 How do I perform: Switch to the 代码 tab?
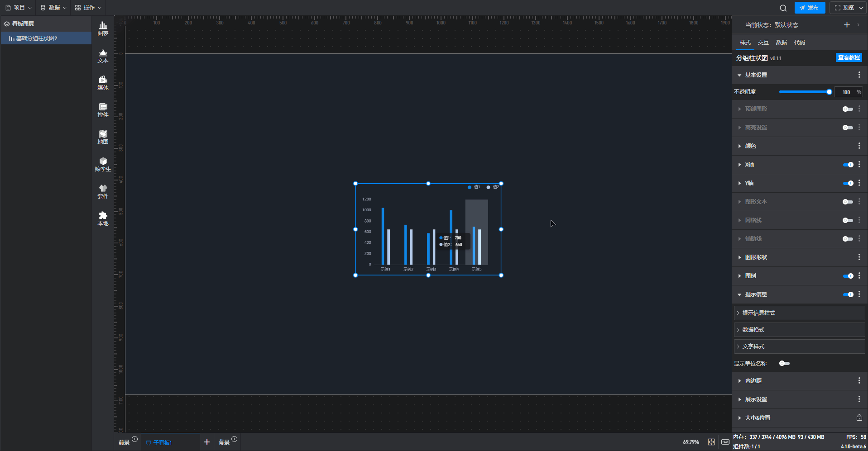pos(799,42)
